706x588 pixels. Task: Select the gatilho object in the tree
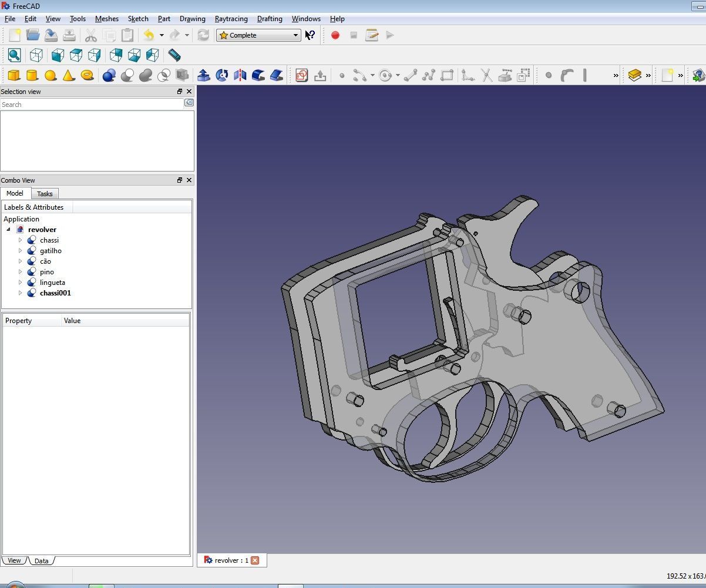(x=51, y=250)
